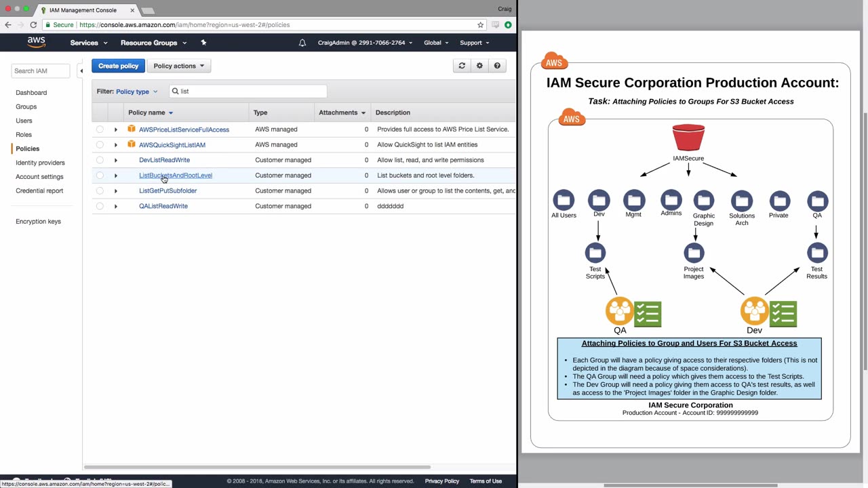This screenshot has height=488, width=868.
Task: Open the Terms of Use footer link
Action: [x=486, y=481]
